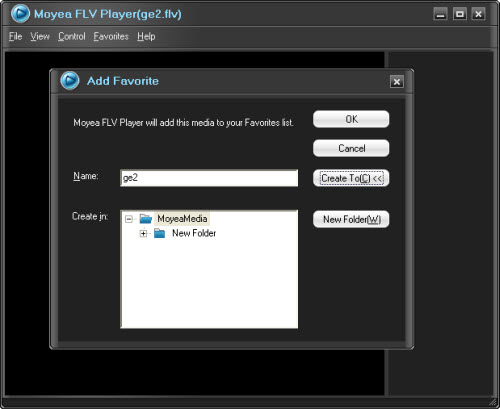Close the main player window
This screenshot has width=500, height=409.
coord(478,14)
